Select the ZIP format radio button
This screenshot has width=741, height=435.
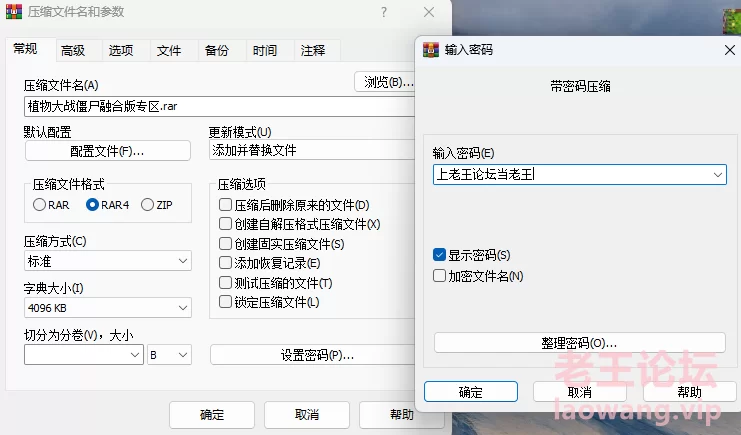147,205
